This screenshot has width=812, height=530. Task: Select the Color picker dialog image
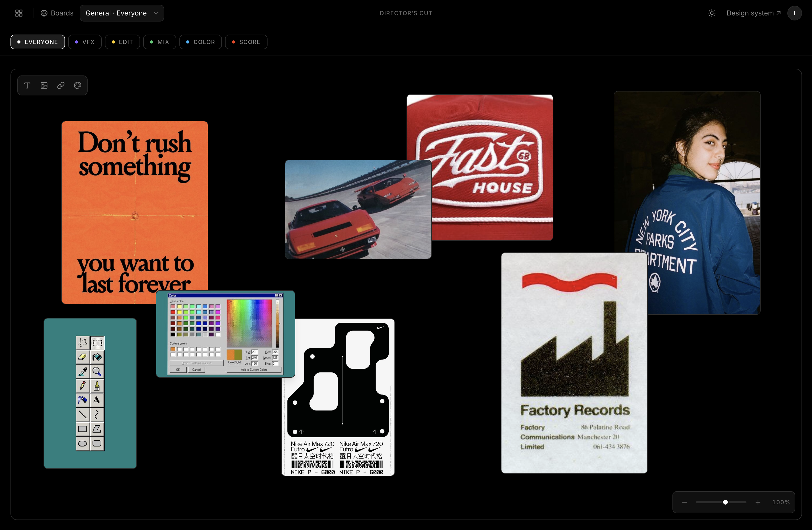226,334
